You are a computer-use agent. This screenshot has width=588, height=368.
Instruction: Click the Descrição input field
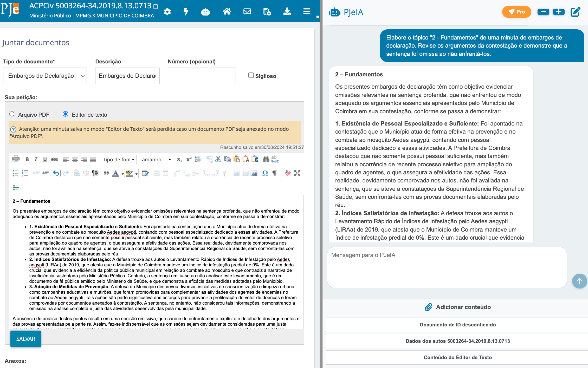pos(127,76)
